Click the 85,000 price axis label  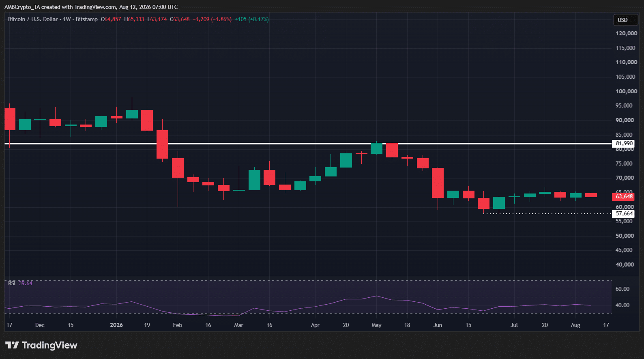624,135
